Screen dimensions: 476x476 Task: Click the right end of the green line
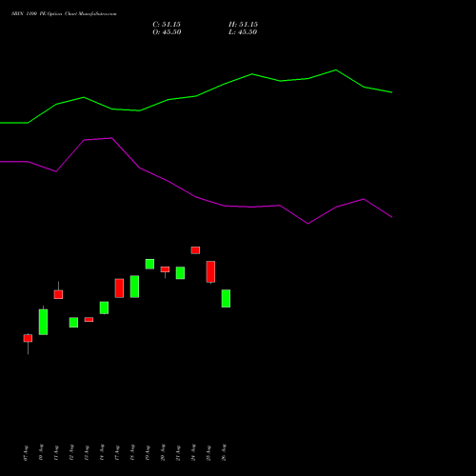pyautogui.click(x=392, y=92)
